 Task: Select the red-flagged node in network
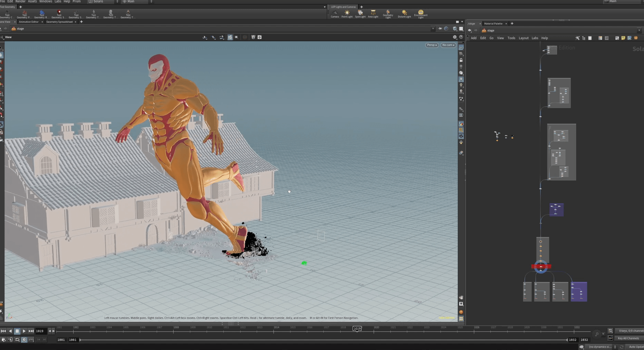pyautogui.click(x=541, y=267)
